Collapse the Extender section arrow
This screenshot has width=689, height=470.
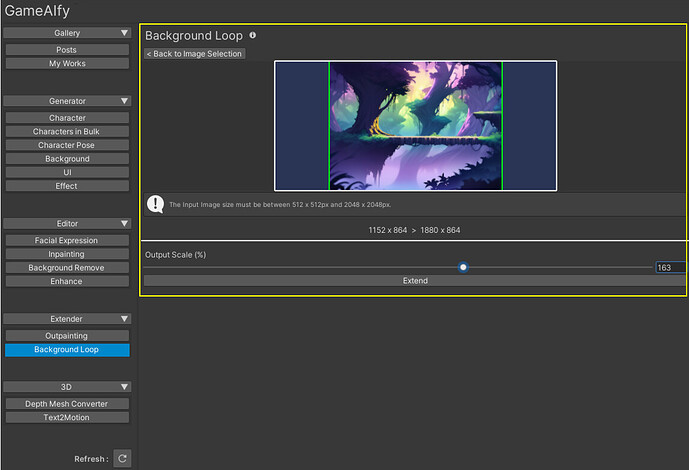[124, 319]
